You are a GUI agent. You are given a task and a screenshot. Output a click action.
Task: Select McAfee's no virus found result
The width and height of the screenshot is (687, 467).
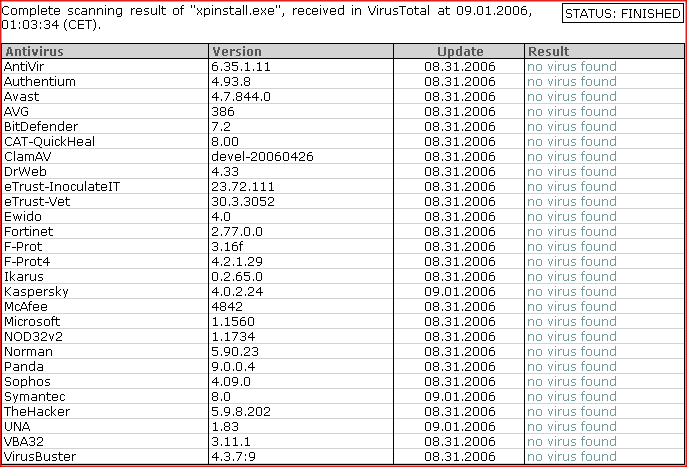pyautogui.click(x=572, y=306)
